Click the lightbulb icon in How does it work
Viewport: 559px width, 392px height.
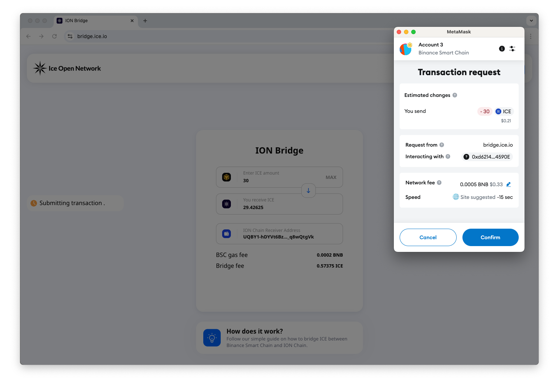[x=212, y=338]
